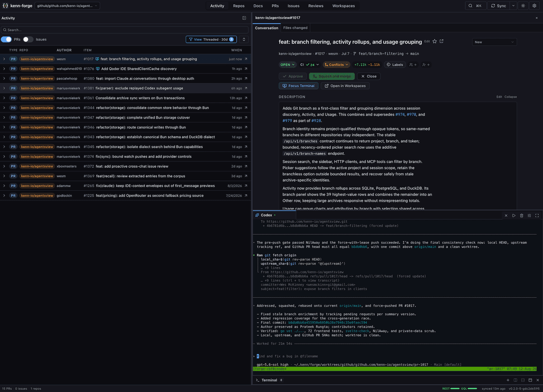Open external link arrow for PR #1361
This screenshot has height=392, width=543.
(x=246, y=98)
